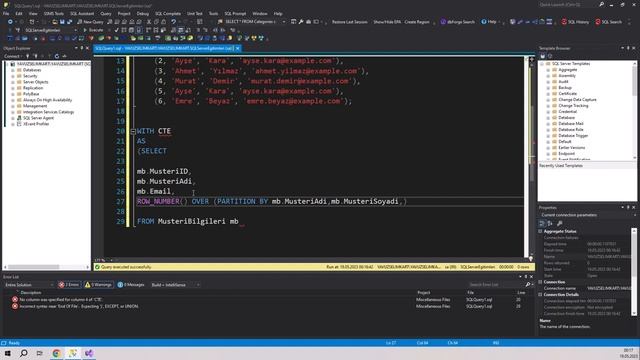This screenshot has width=640, height=360.
Task: Close the SQLQuery1.sql tab
Action: coord(238,48)
